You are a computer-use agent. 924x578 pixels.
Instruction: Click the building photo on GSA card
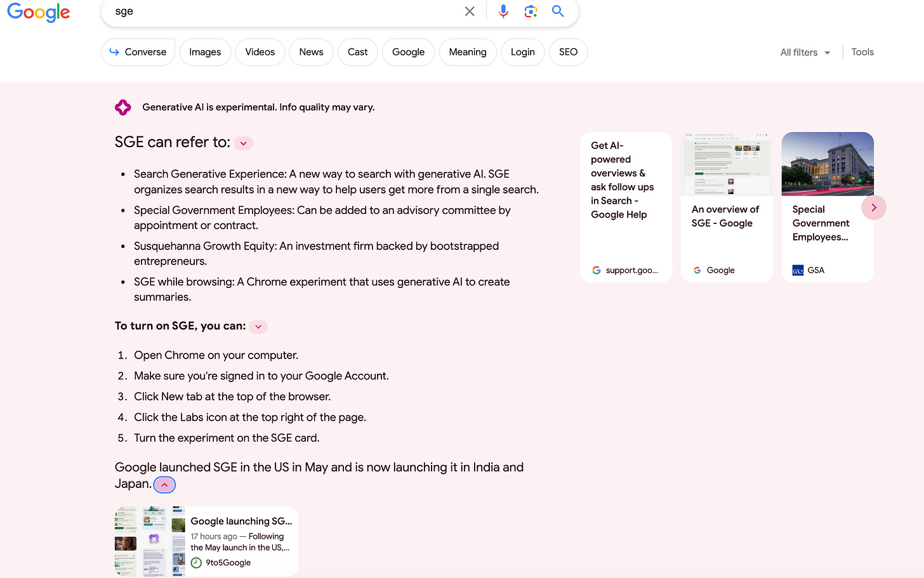tap(828, 164)
